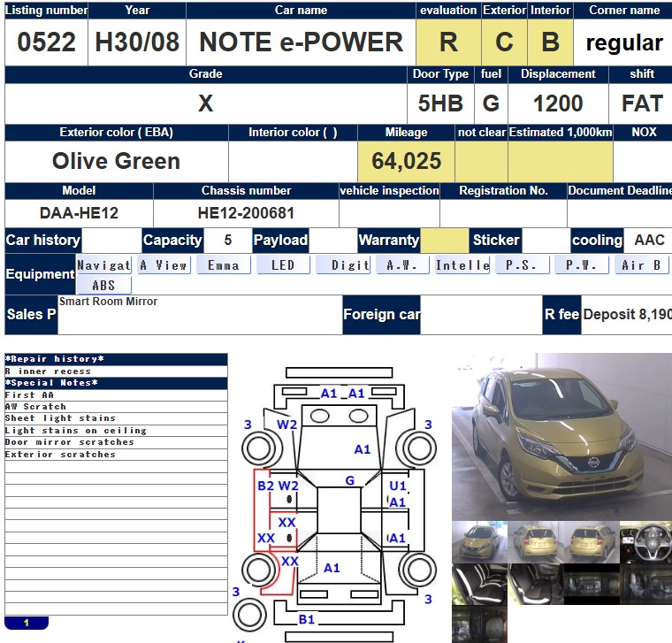Click the A.W. equipment tag

(x=402, y=265)
